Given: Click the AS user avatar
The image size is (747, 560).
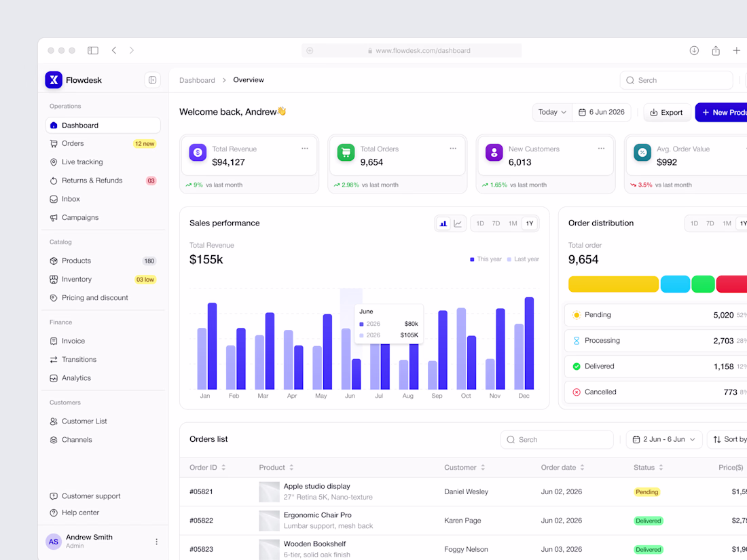Looking at the screenshot, I should coord(54,542).
